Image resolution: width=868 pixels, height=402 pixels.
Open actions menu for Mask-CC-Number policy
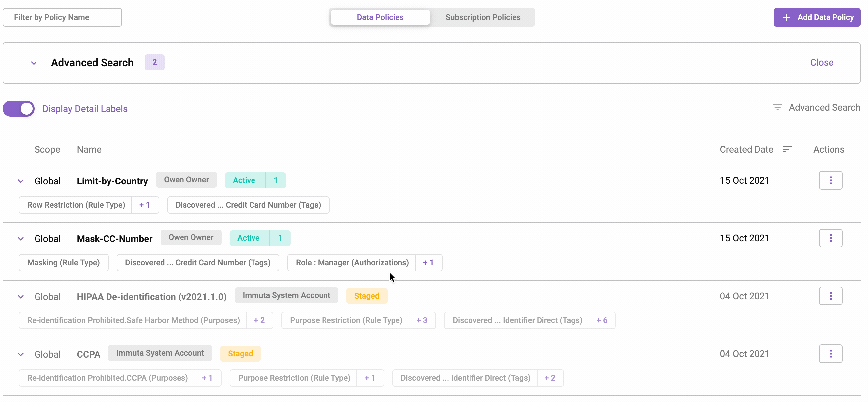click(830, 238)
